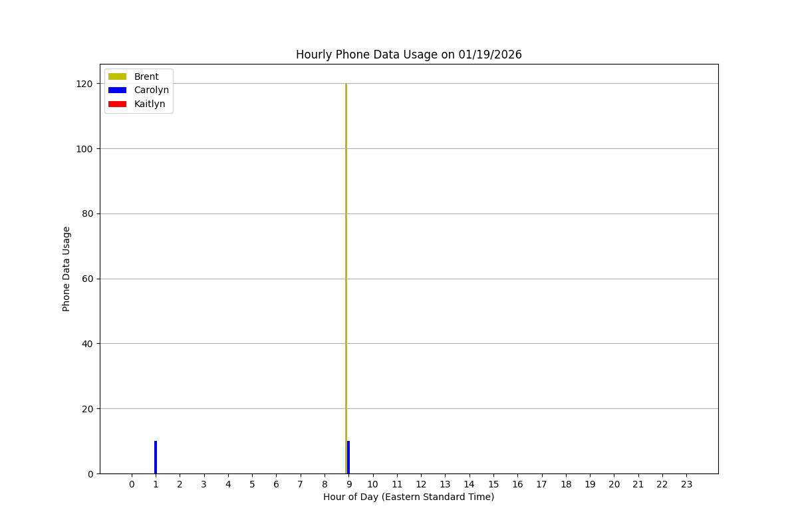Select the Carolyn label in legend
This screenshot has width=798, height=532.
click(152, 90)
